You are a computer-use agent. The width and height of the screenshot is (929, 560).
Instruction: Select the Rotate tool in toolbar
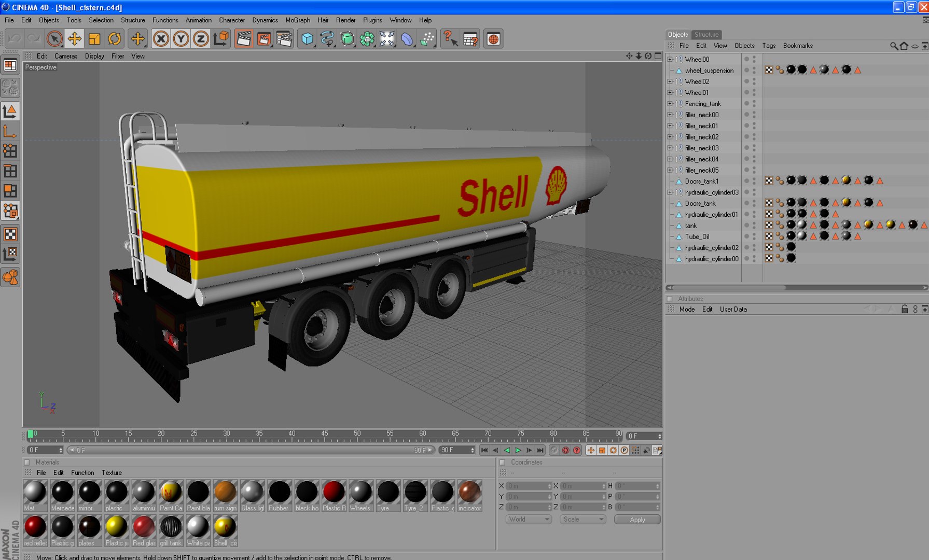pos(115,39)
